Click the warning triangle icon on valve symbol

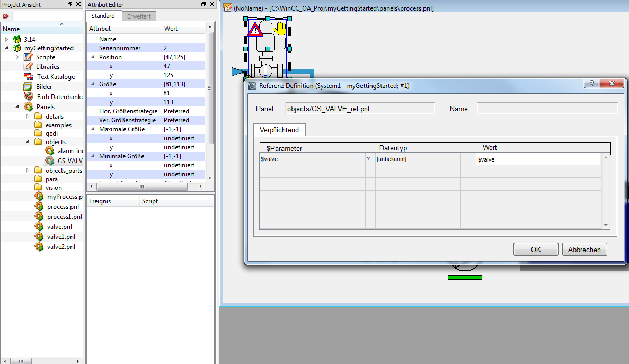(x=256, y=29)
